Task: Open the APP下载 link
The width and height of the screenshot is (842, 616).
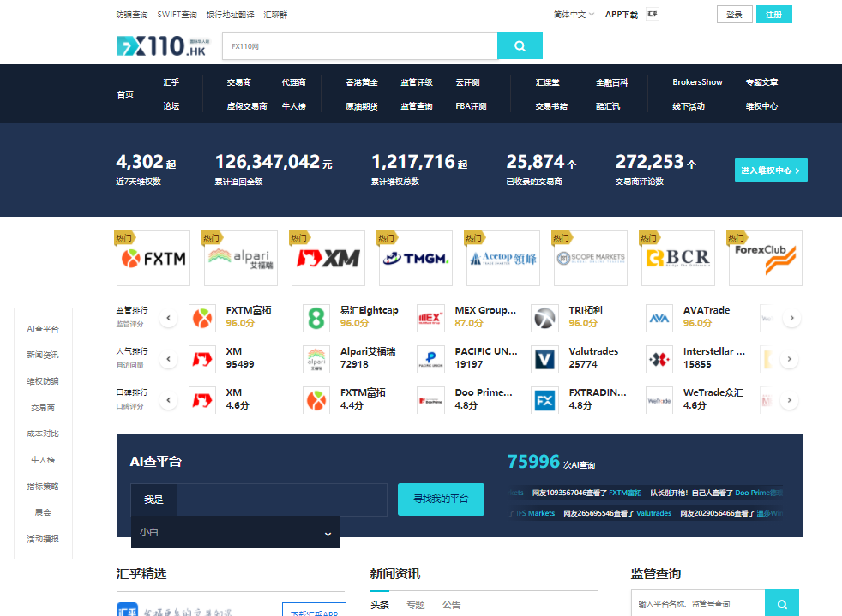Action: coord(622,15)
